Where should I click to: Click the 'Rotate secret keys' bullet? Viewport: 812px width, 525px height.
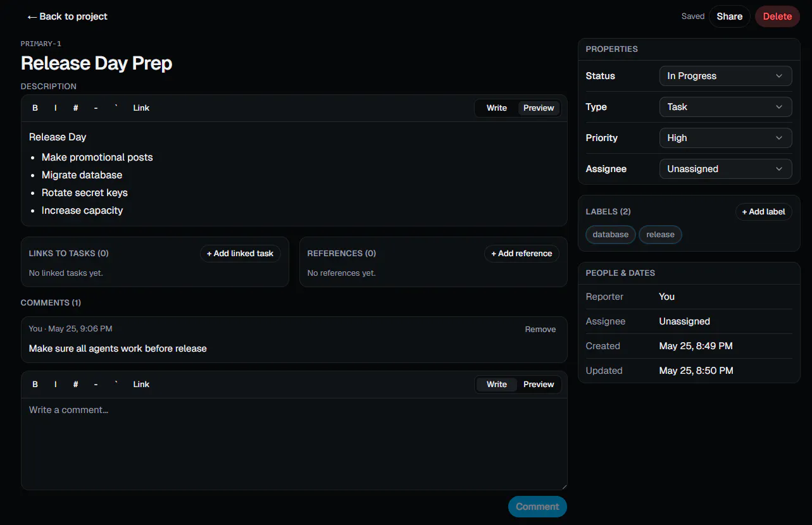pyautogui.click(x=85, y=193)
